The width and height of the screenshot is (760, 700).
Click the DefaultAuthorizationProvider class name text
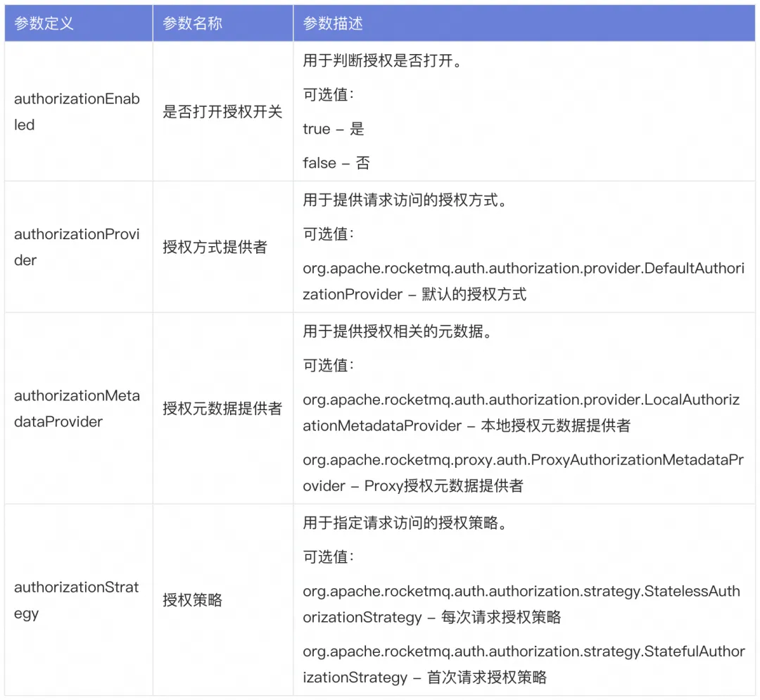click(x=524, y=281)
